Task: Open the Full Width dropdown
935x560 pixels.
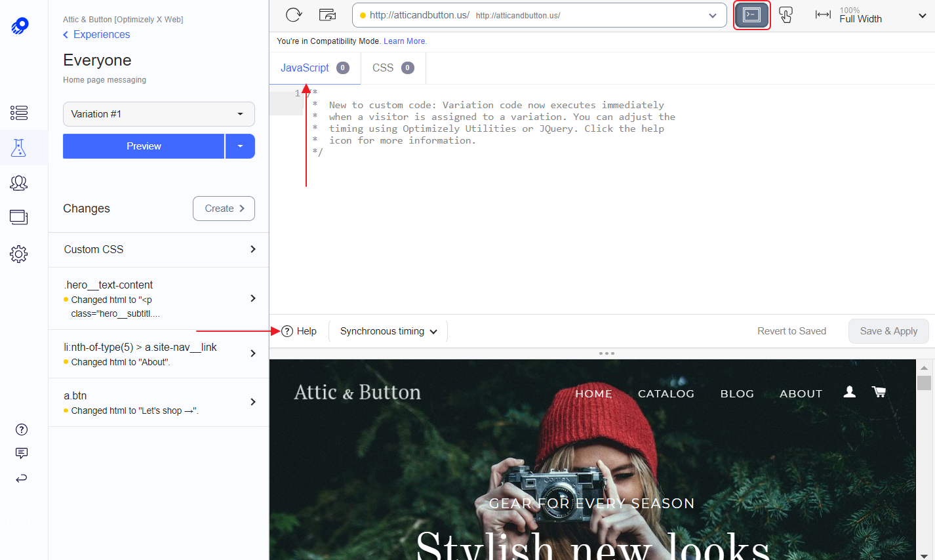Action: 871,15
